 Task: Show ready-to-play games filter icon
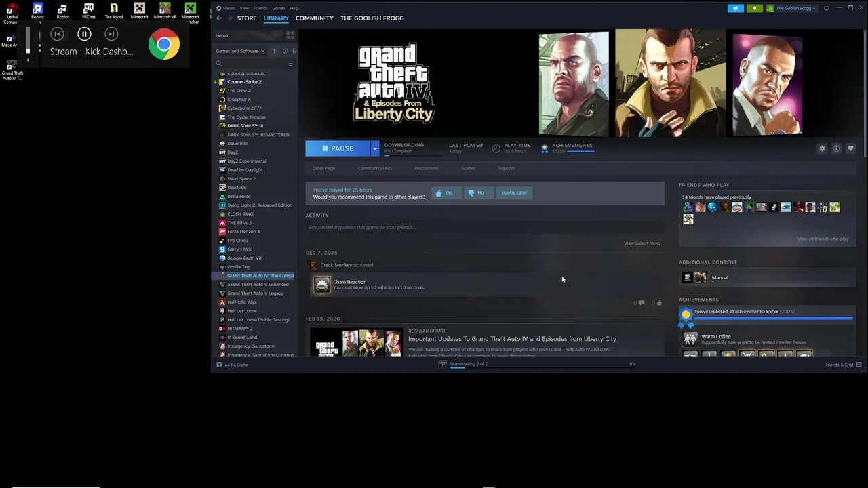point(293,51)
